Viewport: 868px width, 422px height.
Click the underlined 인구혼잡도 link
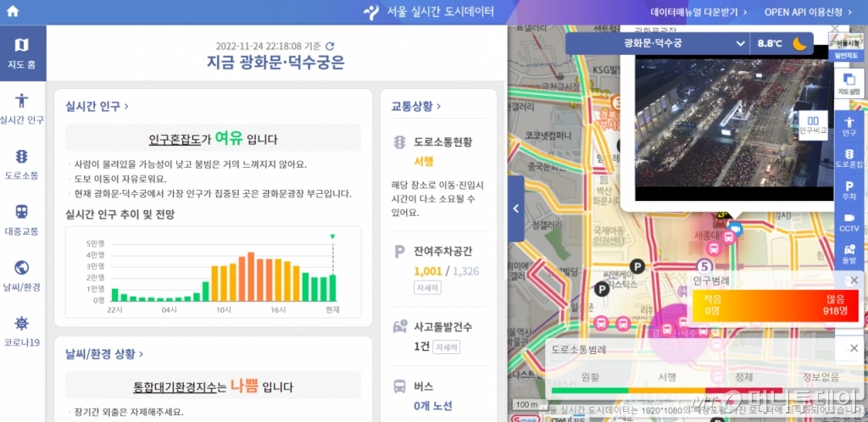[175, 139]
